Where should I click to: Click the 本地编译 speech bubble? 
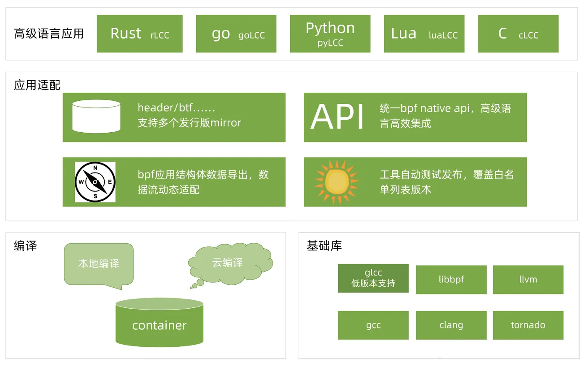[99, 265]
